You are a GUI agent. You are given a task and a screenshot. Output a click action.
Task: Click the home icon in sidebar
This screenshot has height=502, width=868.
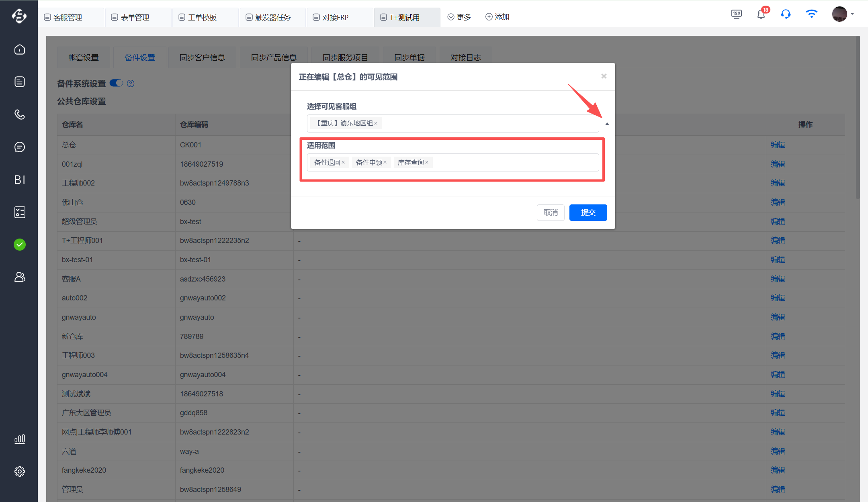19,49
